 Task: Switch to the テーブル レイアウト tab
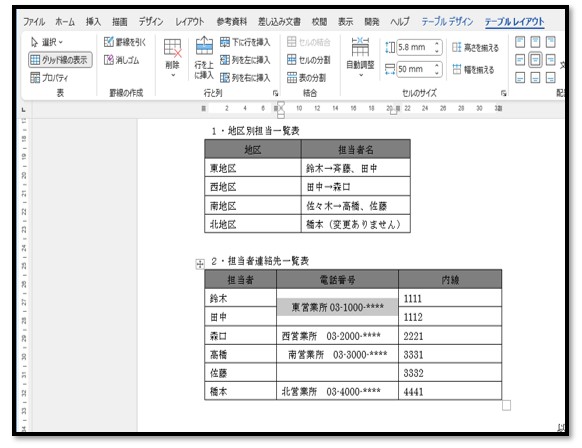tap(514, 22)
